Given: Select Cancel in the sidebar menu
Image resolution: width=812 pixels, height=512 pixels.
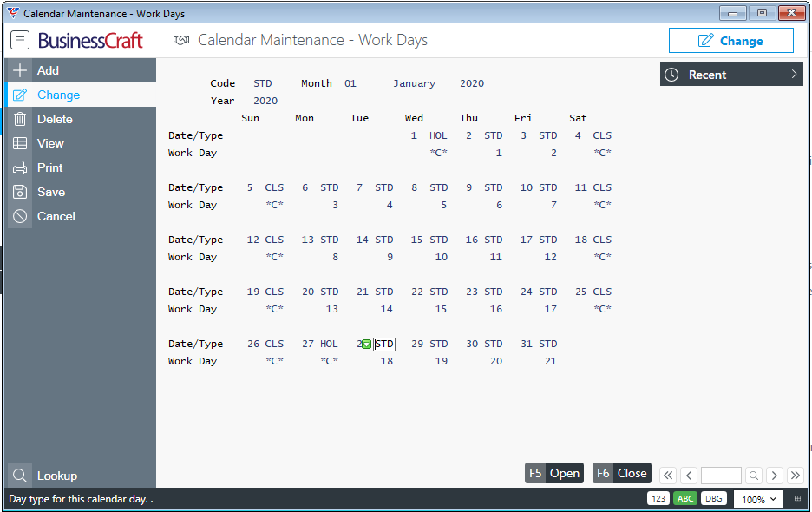Looking at the screenshot, I should pos(81,216).
